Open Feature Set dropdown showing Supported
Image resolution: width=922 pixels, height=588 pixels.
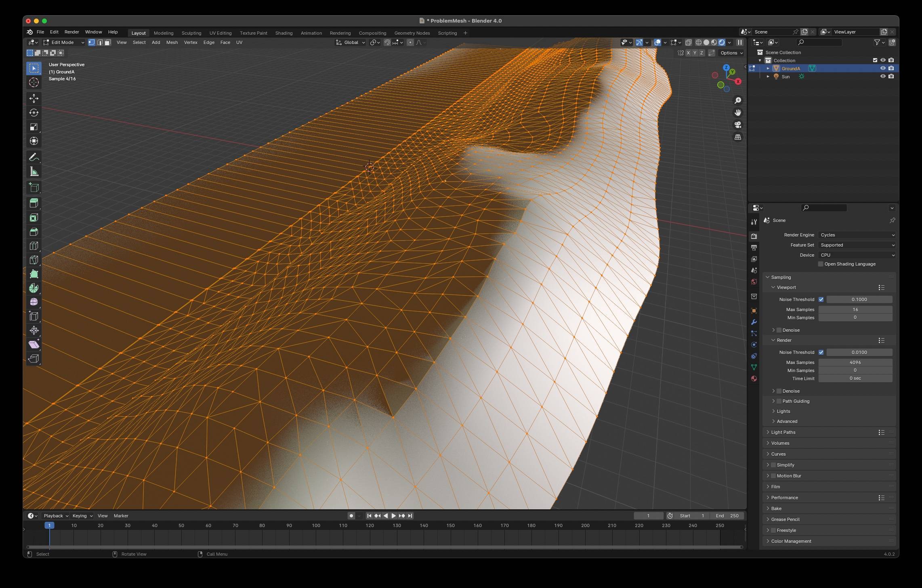click(857, 245)
